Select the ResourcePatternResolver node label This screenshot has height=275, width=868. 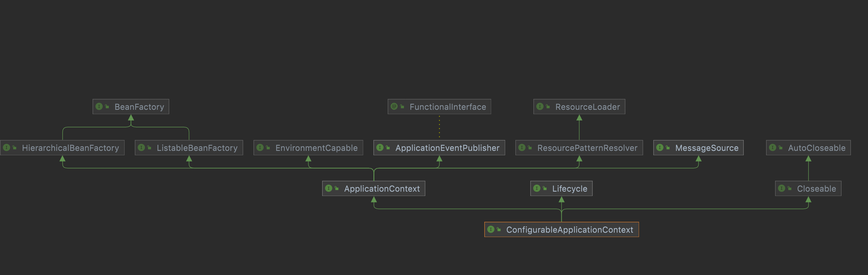click(x=587, y=148)
